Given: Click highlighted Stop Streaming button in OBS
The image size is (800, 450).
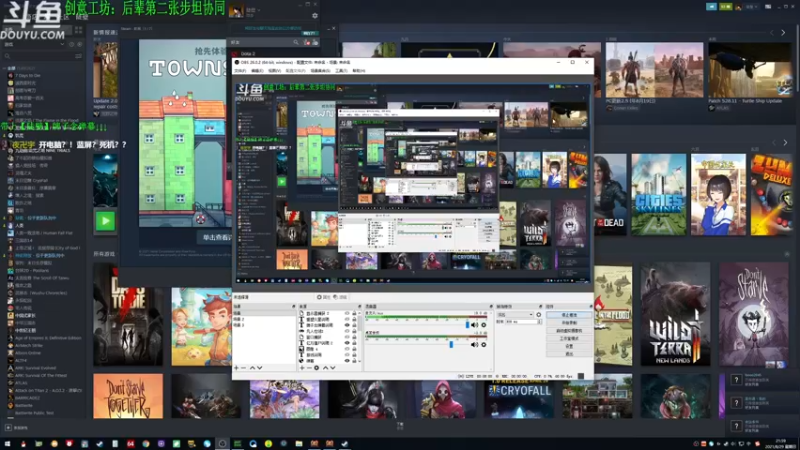Looking at the screenshot, I should pos(569,314).
